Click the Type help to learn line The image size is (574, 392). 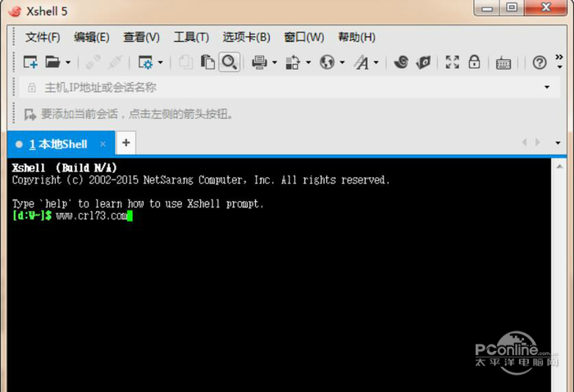(138, 203)
